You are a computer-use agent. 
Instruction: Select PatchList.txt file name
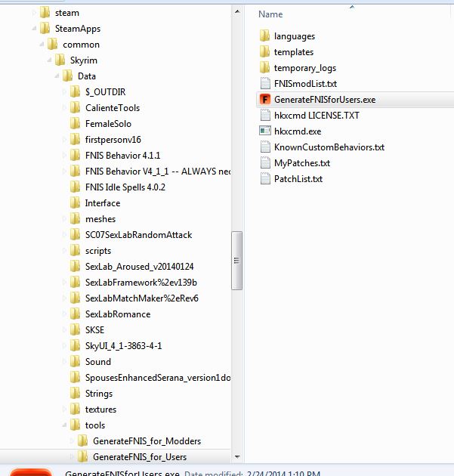[x=298, y=178]
